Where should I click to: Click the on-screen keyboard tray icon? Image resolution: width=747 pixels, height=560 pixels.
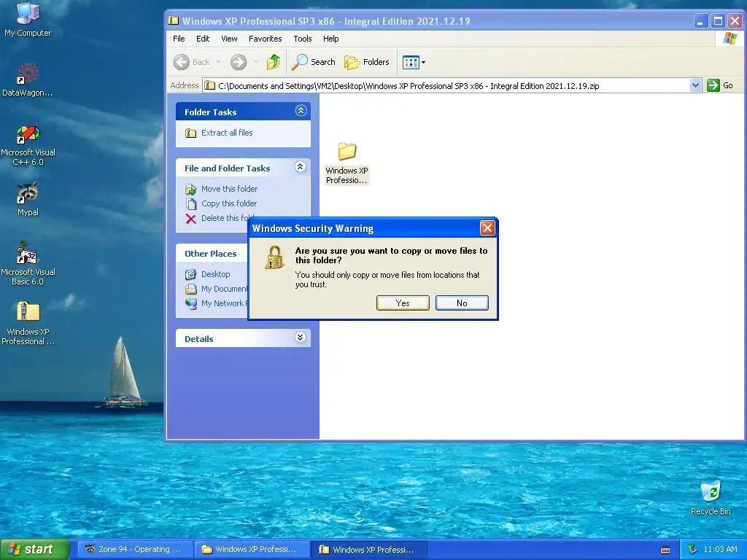point(665,550)
